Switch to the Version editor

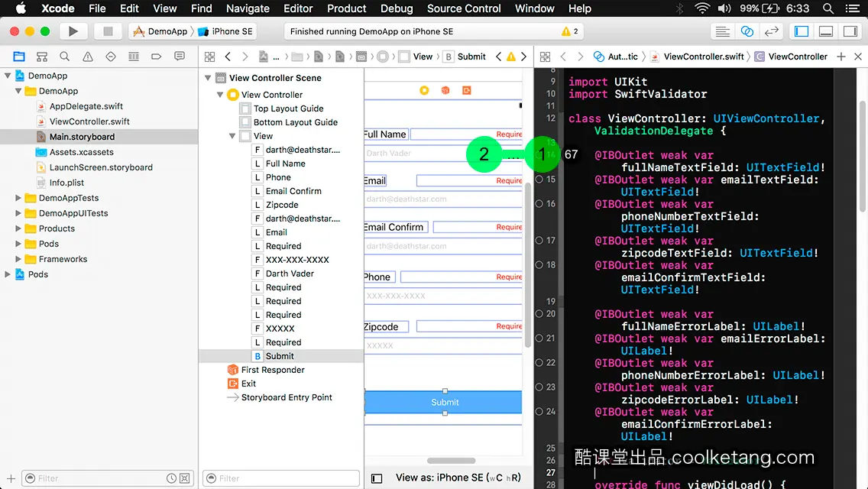(x=771, y=31)
